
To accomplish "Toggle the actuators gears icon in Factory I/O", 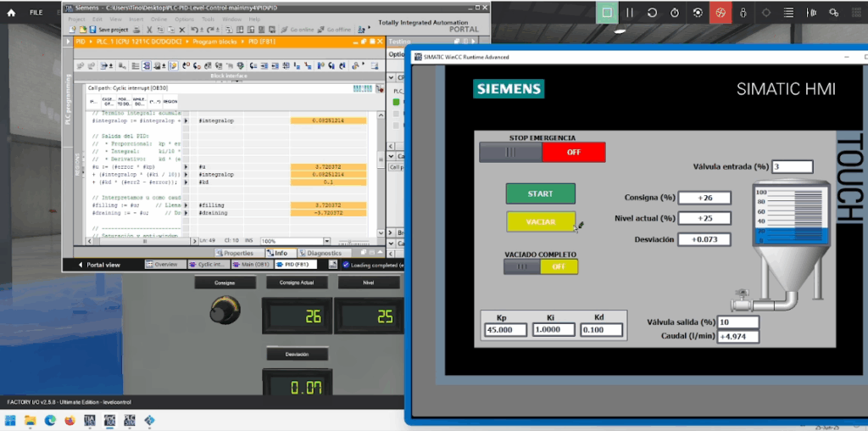I will 834,12.
